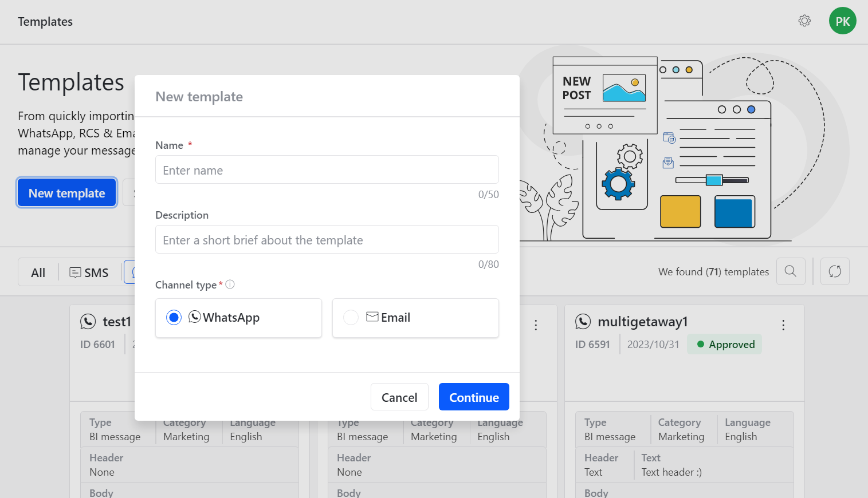Cancel the new template dialog
The width and height of the screenshot is (868, 498).
tap(399, 397)
